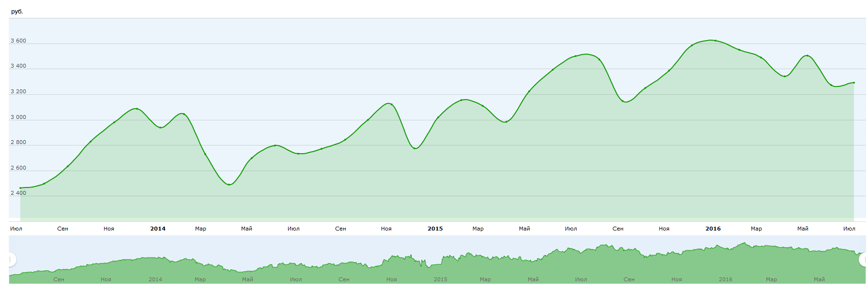
Task: Click the 2015 label inside the navigator strip
Action: [x=440, y=279]
